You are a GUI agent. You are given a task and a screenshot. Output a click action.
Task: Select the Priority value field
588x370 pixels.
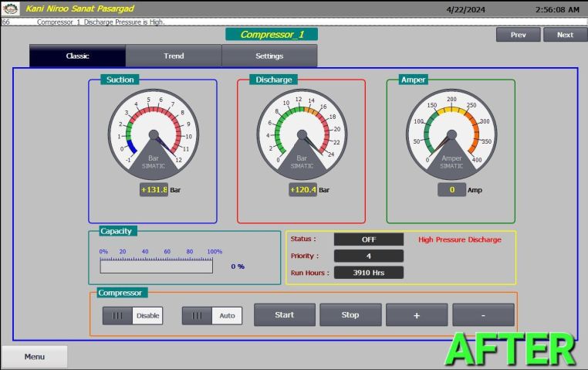[368, 256]
